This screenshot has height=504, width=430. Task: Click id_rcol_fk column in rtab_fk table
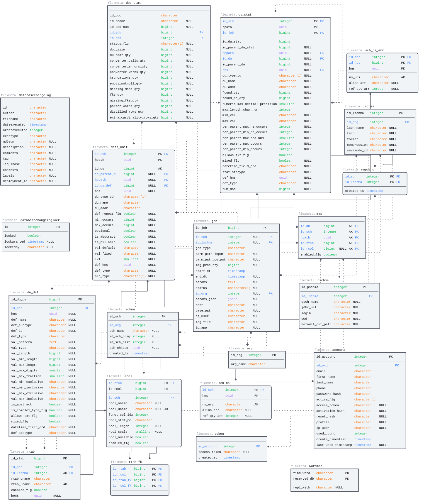coord(122,486)
